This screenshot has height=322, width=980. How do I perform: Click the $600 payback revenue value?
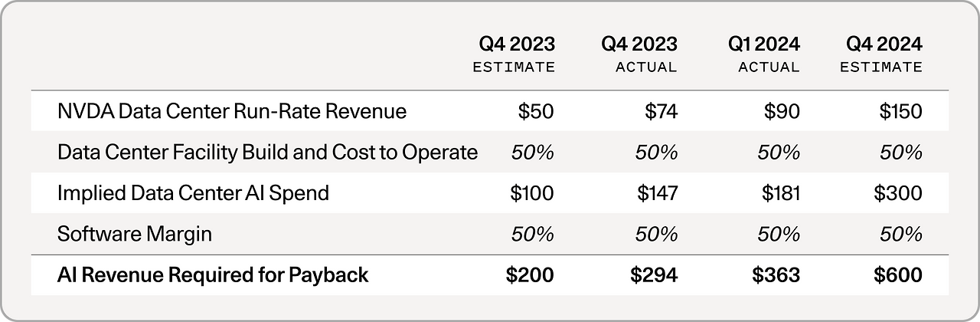[x=896, y=274]
